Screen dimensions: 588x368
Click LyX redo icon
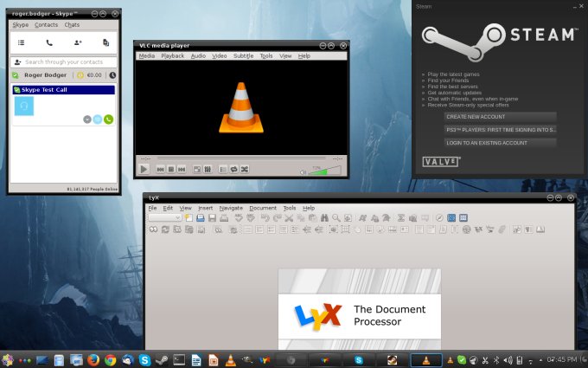[x=277, y=218]
